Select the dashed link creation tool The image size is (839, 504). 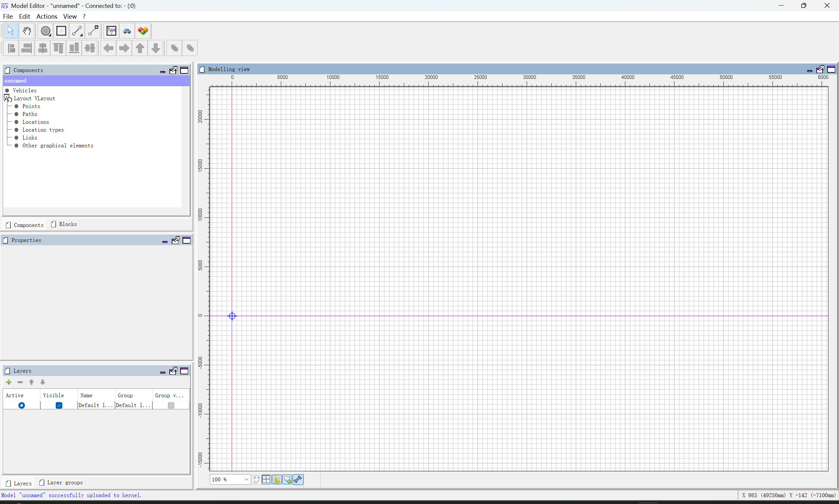tap(93, 31)
